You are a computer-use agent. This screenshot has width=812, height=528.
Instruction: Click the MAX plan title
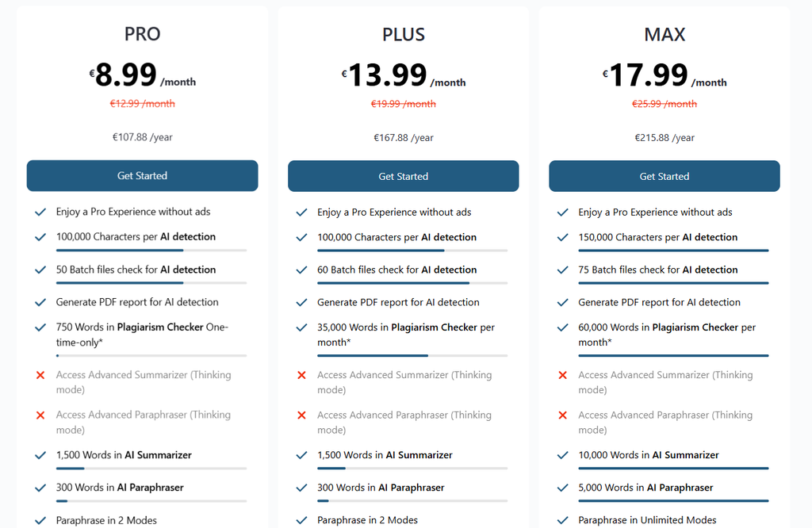pyautogui.click(x=665, y=35)
